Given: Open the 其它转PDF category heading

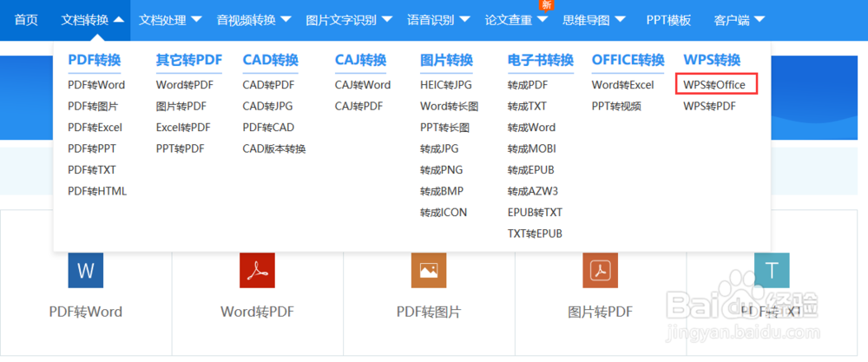Looking at the screenshot, I should click(188, 60).
